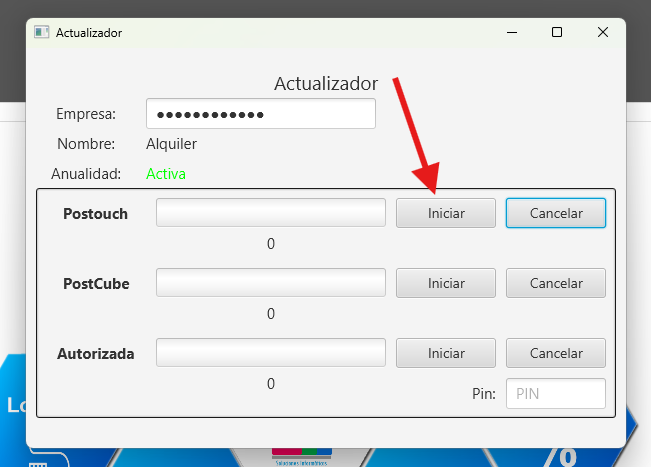The height and width of the screenshot is (467, 651).
Task: Click the Alquiler company name text
Action: pyautogui.click(x=171, y=144)
